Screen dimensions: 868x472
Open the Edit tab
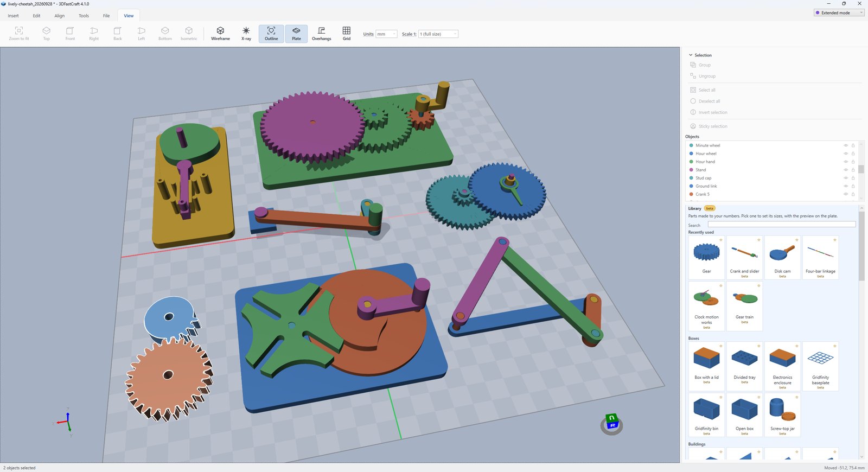pos(36,16)
